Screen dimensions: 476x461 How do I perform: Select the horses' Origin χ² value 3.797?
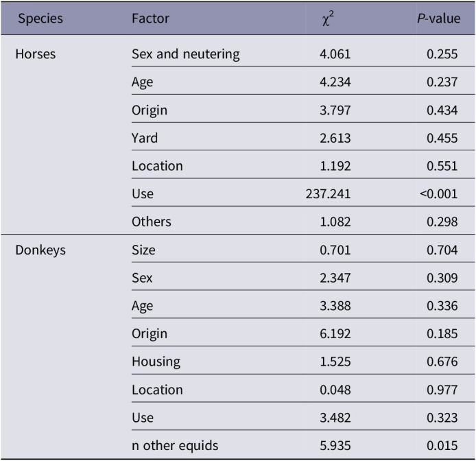coord(335,110)
